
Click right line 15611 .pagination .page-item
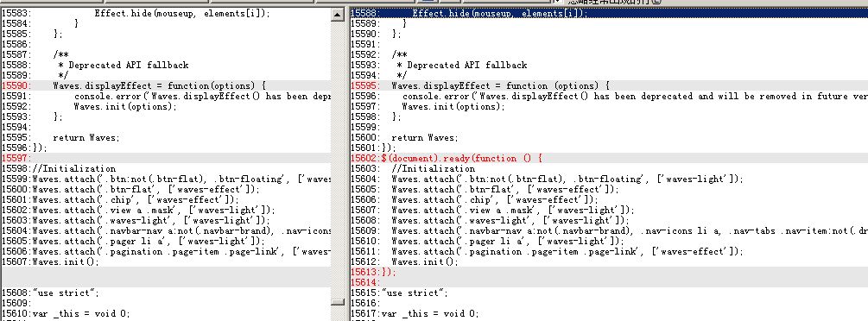point(609,252)
